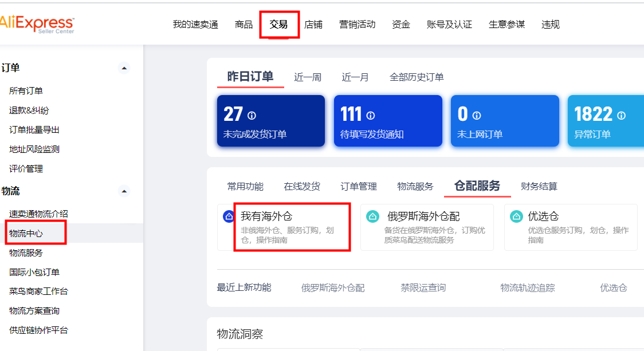Click info icon beside 1822 异常订单
Viewport: 644px width, 351px height.
click(621, 115)
